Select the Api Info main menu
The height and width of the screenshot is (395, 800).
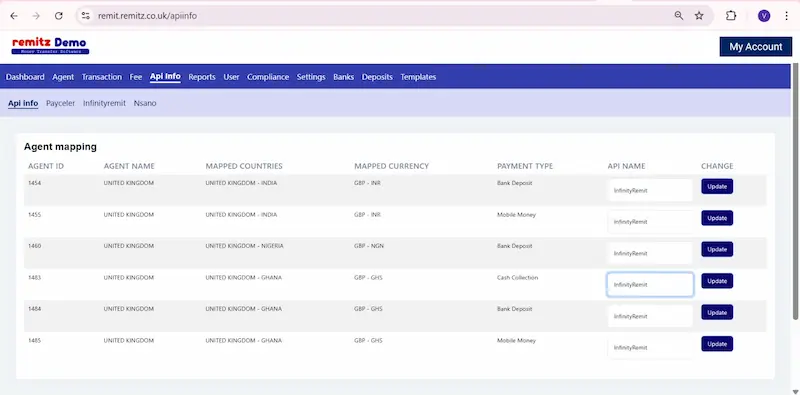point(165,77)
